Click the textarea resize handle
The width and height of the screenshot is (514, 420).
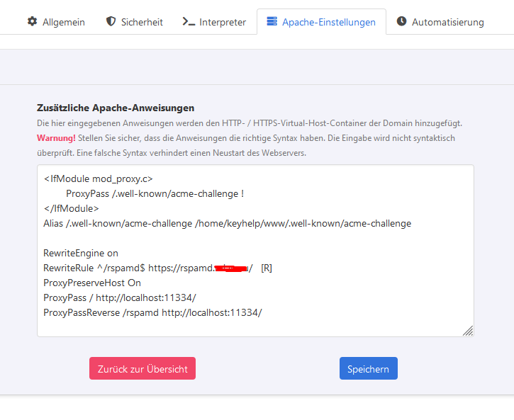pos(468,331)
